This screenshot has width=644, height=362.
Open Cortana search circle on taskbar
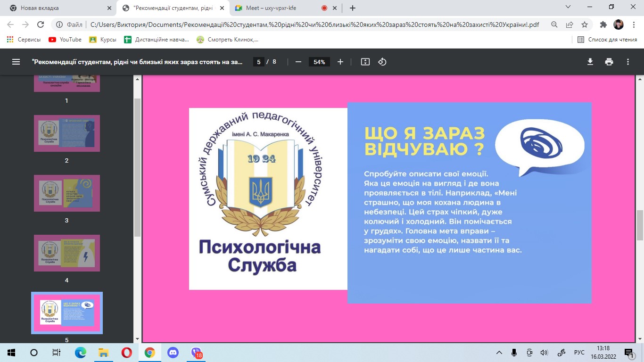(x=34, y=353)
